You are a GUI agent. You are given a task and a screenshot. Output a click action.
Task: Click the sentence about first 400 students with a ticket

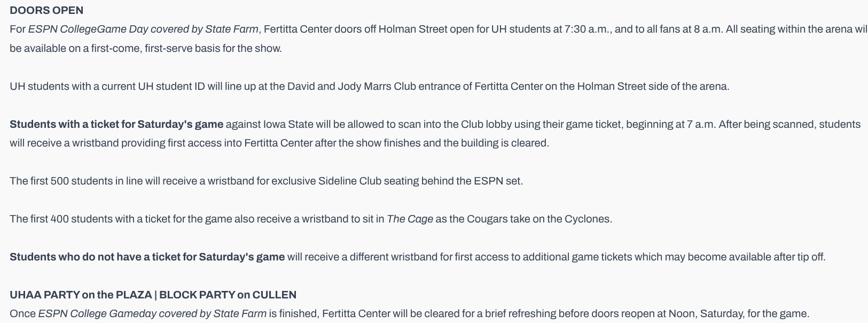(x=311, y=219)
